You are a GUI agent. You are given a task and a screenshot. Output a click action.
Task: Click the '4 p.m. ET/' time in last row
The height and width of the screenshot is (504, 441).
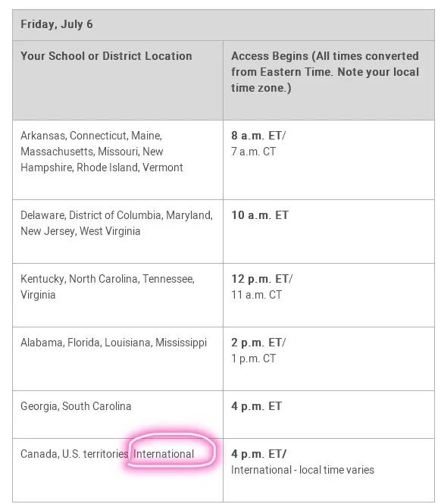click(x=258, y=454)
